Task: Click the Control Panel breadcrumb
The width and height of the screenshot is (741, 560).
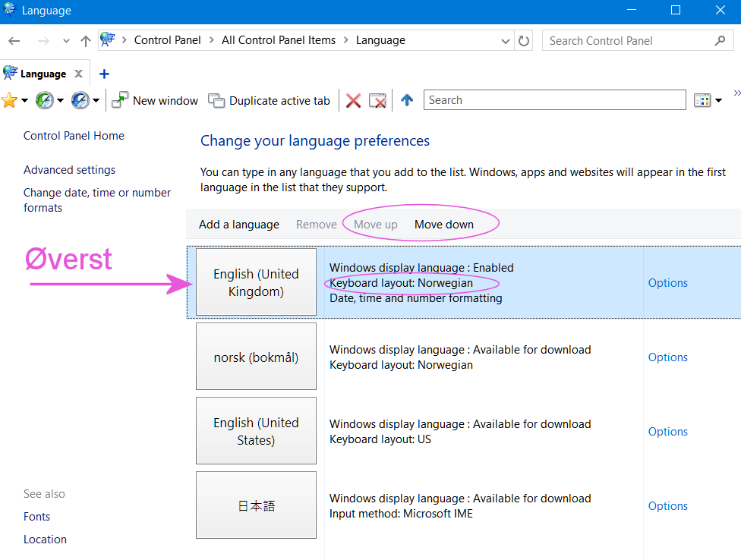Action: (167, 40)
